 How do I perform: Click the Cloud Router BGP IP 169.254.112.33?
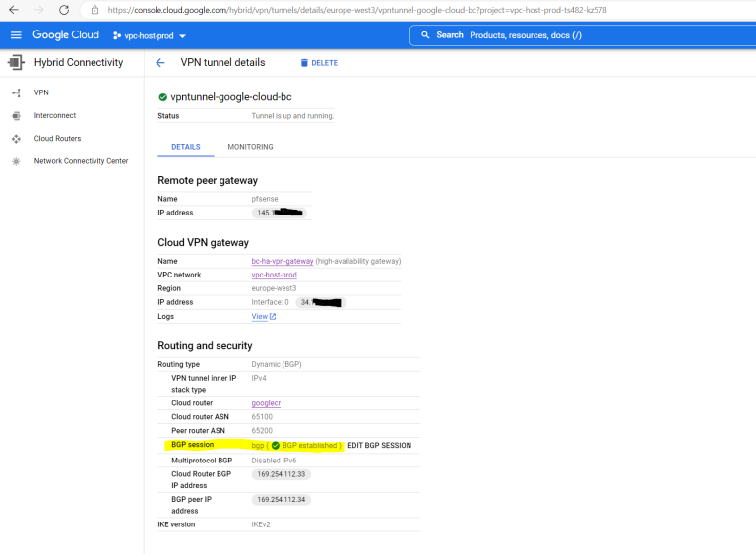[x=282, y=474]
